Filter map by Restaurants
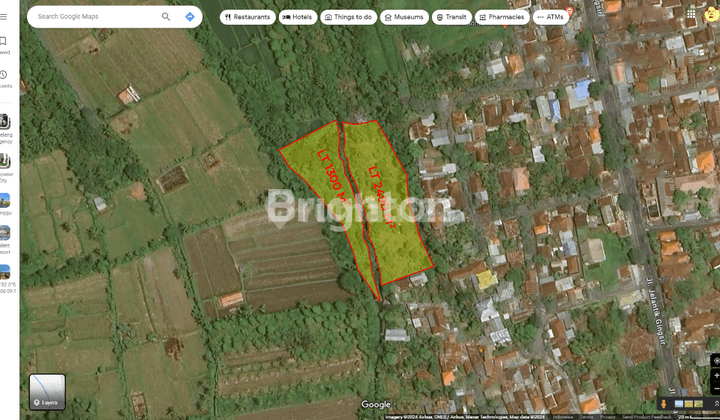720x420 pixels. [248, 17]
